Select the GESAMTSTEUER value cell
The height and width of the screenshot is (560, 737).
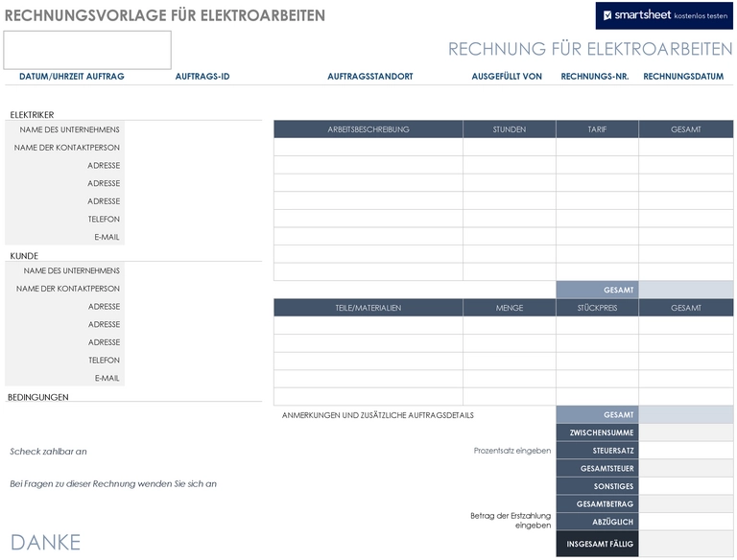tap(686, 468)
